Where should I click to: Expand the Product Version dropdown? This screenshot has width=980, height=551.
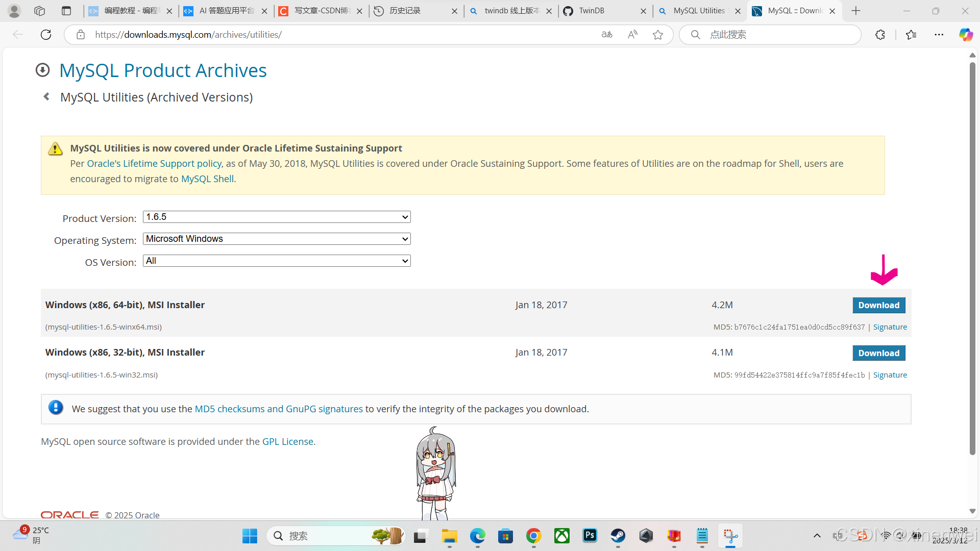tap(277, 217)
